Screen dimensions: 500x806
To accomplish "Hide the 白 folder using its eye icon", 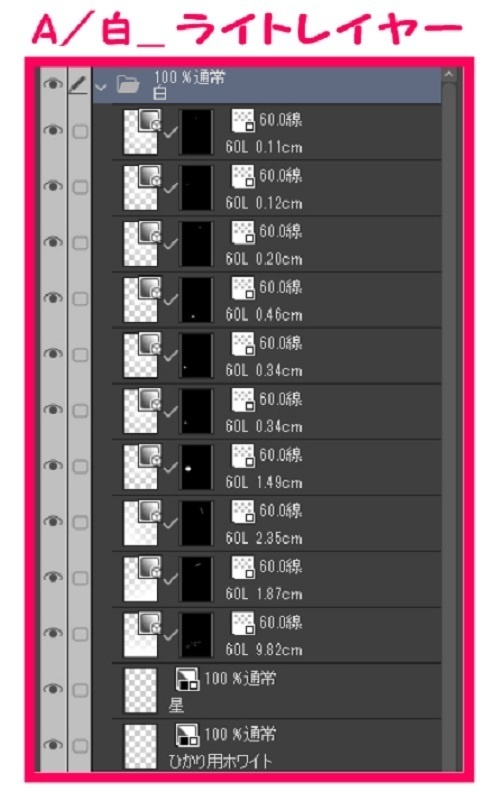I will pyautogui.click(x=53, y=84).
